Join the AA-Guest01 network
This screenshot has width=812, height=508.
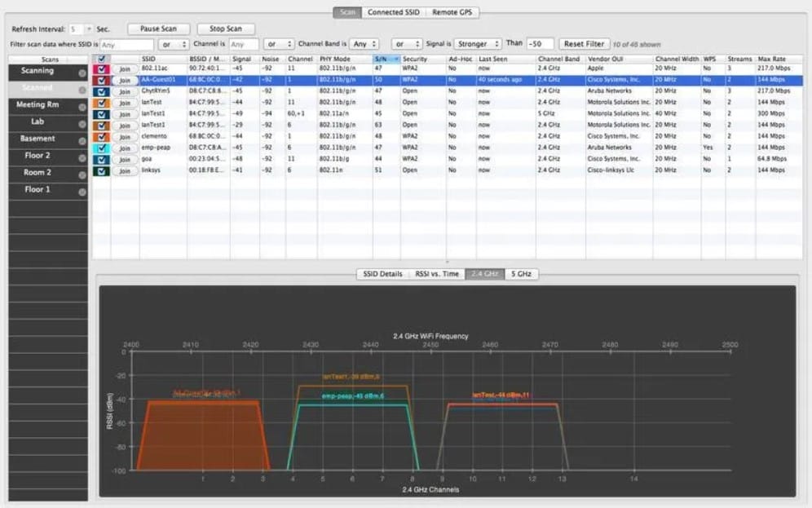tap(125, 81)
